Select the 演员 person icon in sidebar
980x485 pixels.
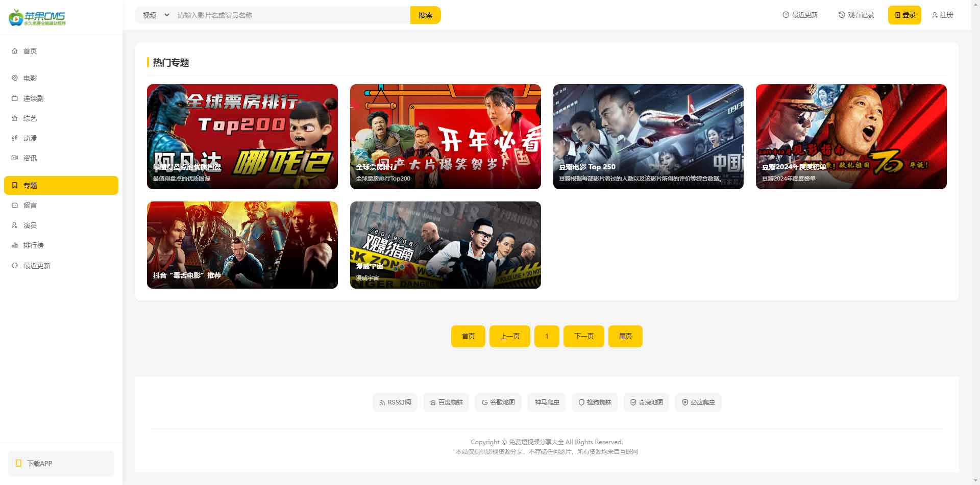click(x=15, y=225)
